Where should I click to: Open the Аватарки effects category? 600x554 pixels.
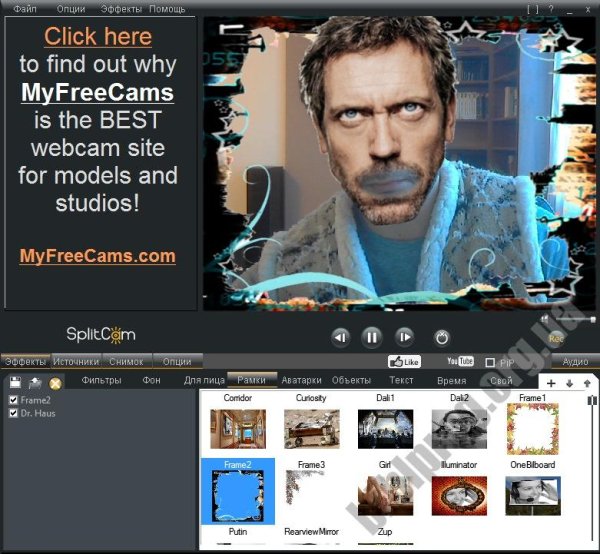(x=302, y=380)
